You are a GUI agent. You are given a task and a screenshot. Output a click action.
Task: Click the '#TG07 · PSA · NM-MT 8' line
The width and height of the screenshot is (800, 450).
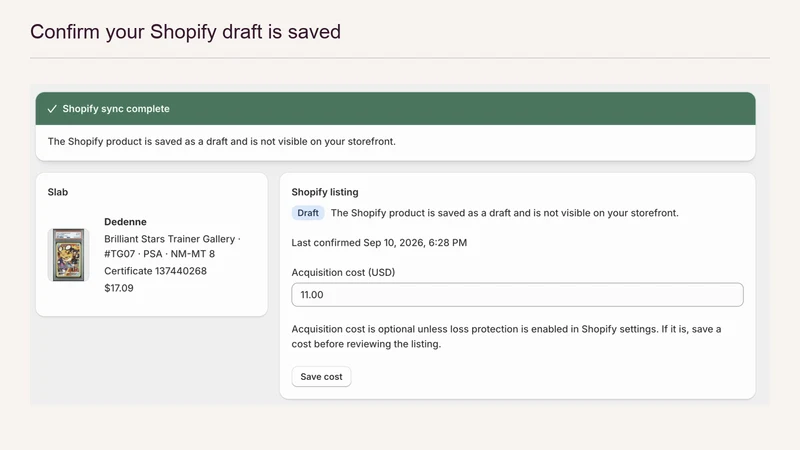click(x=159, y=254)
